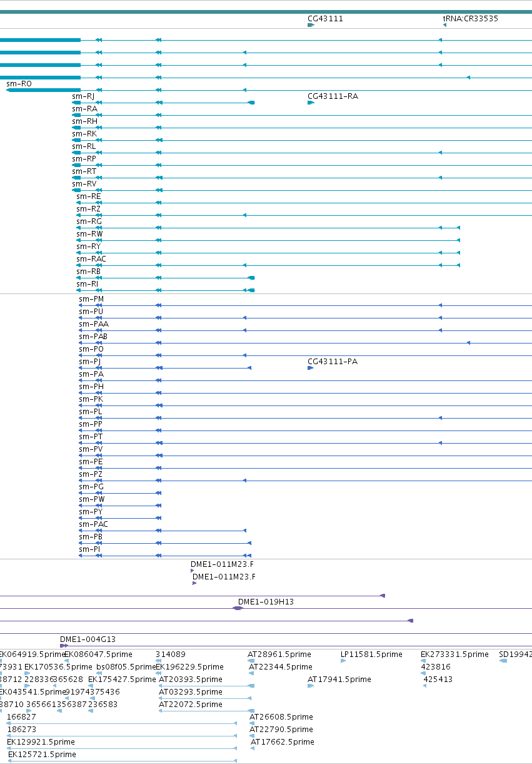The width and height of the screenshot is (532, 764).
Task: Choose the sm-PG protein label
Action: (x=91, y=487)
